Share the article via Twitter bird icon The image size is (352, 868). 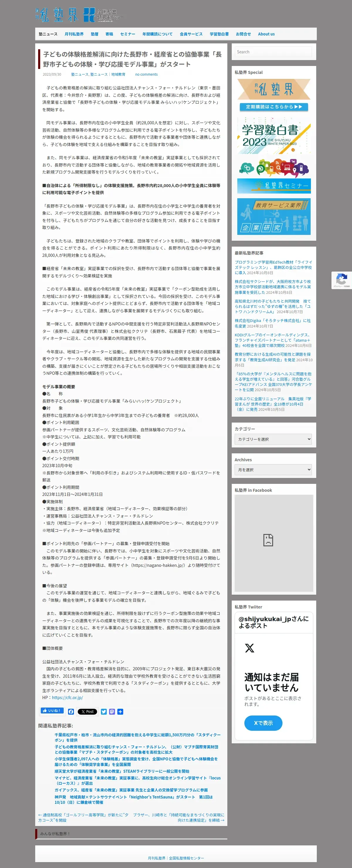click(x=104, y=711)
